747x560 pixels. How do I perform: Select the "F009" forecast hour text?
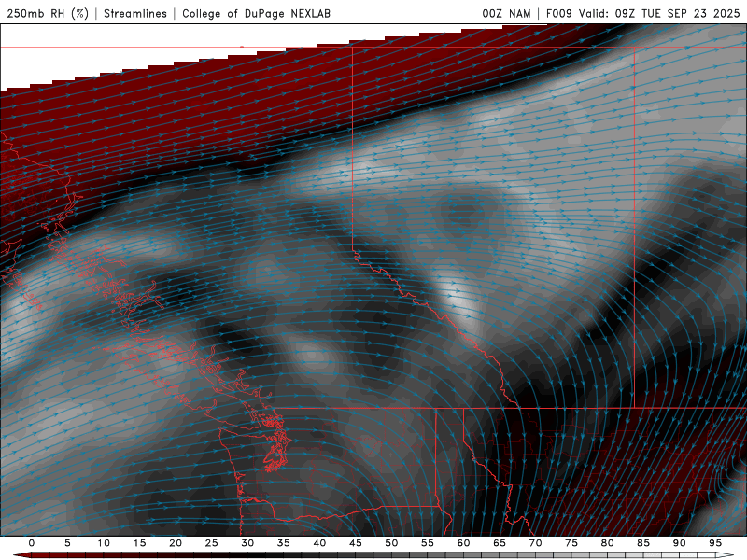click(559, 13)
